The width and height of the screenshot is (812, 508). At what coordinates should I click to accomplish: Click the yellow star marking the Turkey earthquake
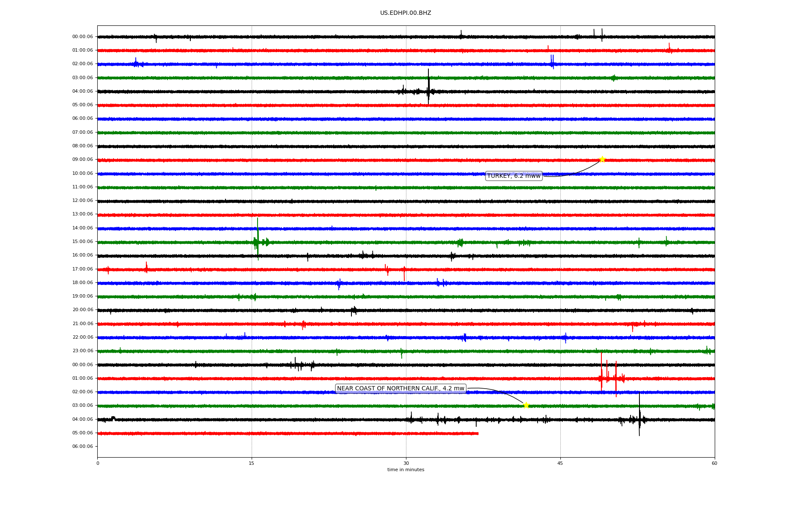pos(602,160)
